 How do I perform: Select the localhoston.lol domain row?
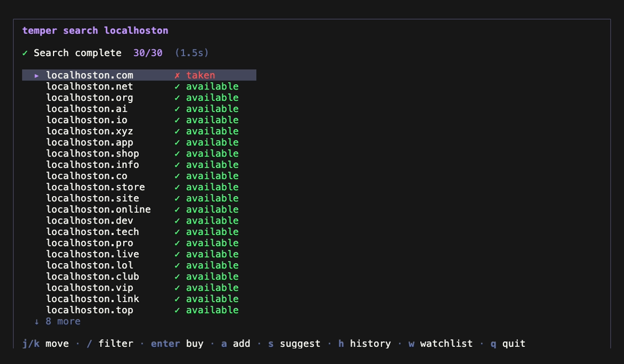(x=139, y=265)
